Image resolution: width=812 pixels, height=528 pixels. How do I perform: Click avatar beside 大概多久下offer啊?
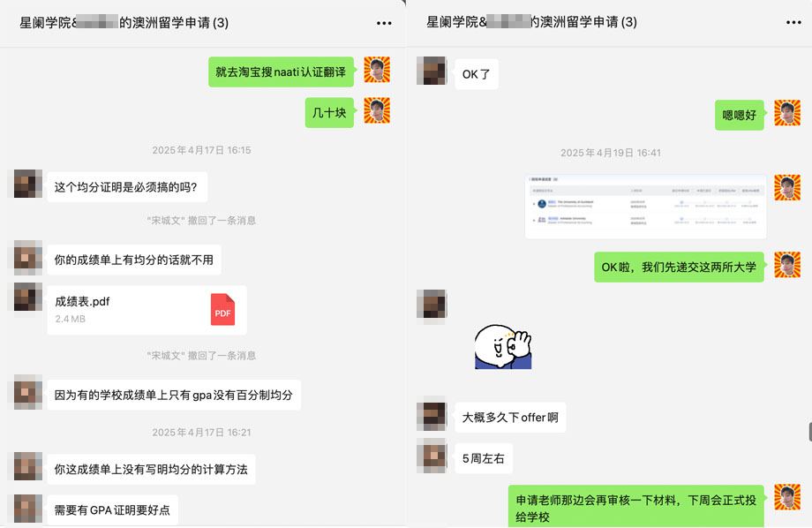click(432, 416)
